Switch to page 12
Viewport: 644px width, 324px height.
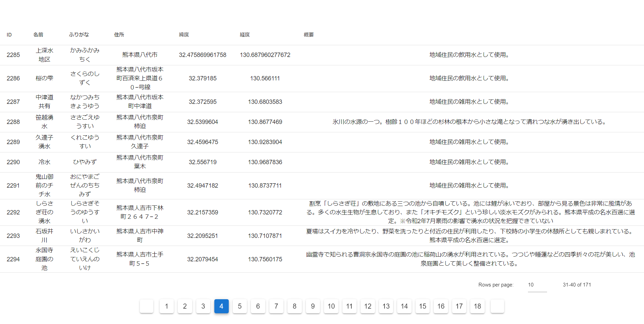[x=368, y=306]
